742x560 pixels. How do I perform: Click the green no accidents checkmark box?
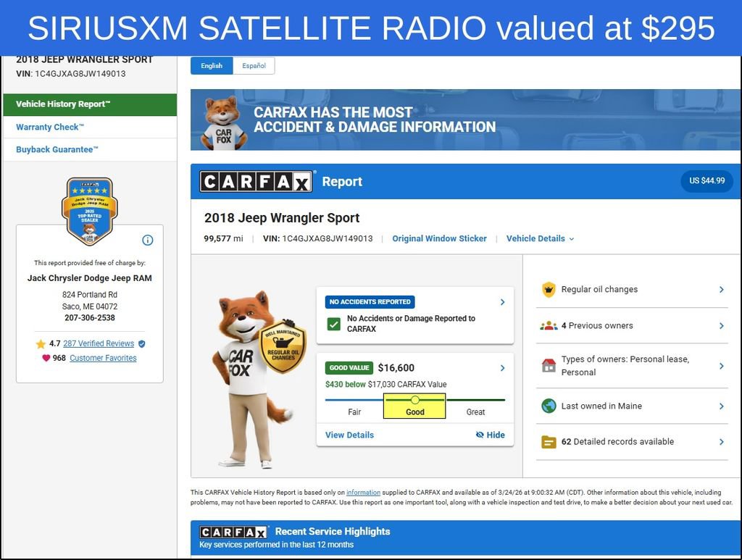pyautogui.click(x=333, y=324)
